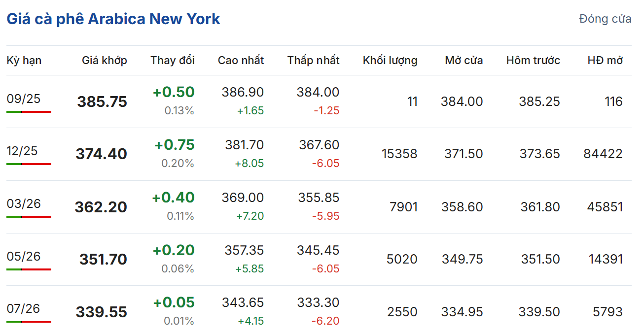Click the Thay đổi column header
Viewport: 644px width, 334px height.
click(x=173, y=61)
